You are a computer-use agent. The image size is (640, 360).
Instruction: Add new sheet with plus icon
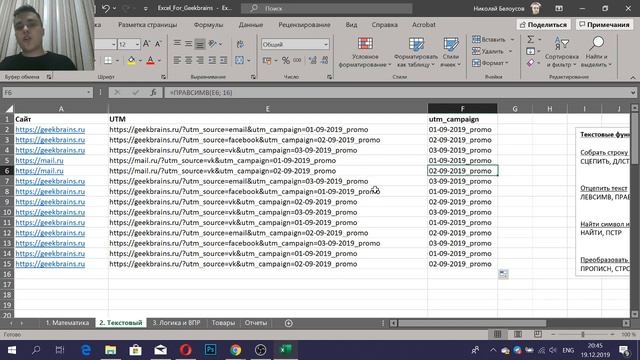[x=289, y=323]
